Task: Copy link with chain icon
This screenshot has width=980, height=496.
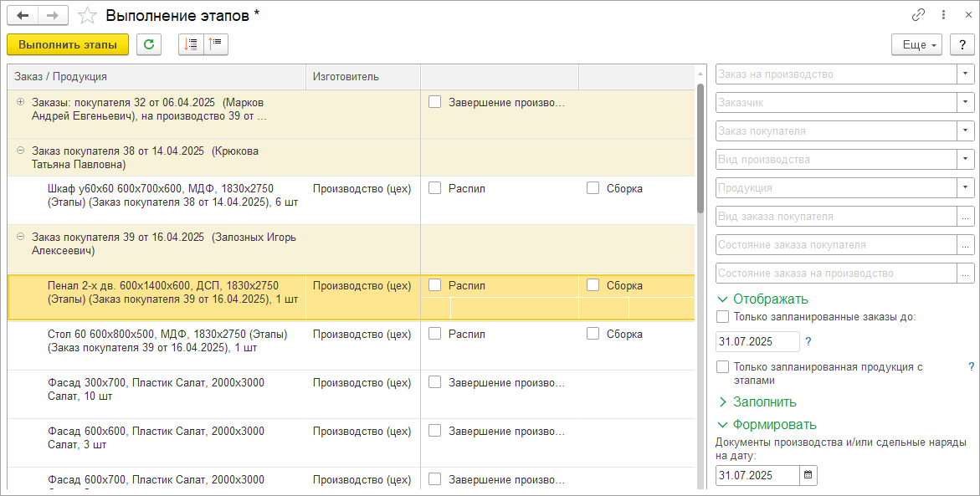Action: click(x=918, y=15)
